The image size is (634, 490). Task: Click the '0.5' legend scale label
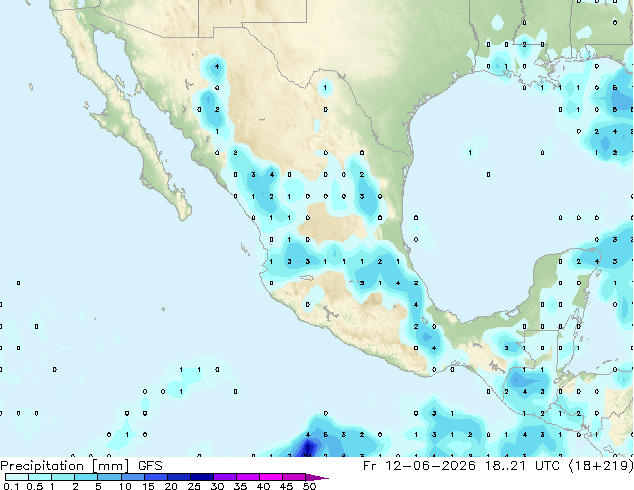coord(35,486)
